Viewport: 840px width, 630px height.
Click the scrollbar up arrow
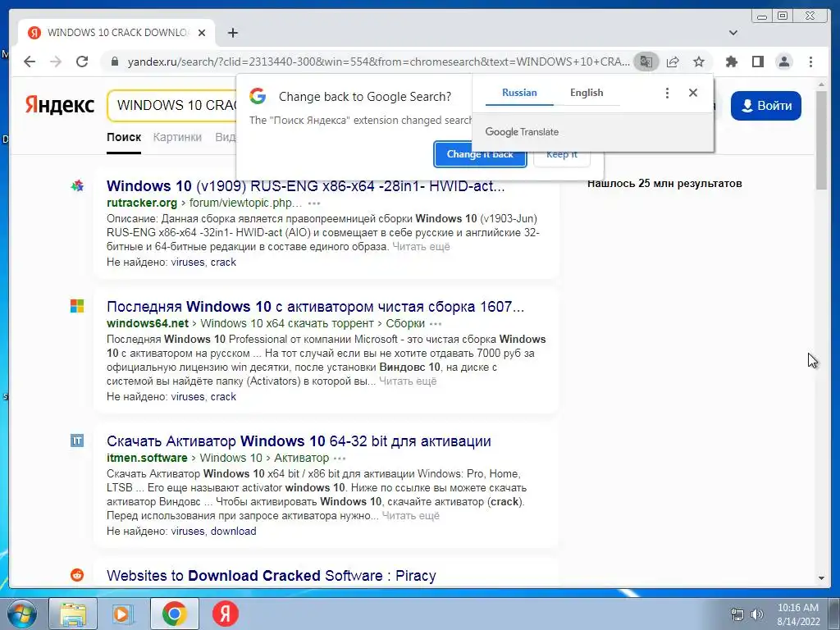(821, 85)
